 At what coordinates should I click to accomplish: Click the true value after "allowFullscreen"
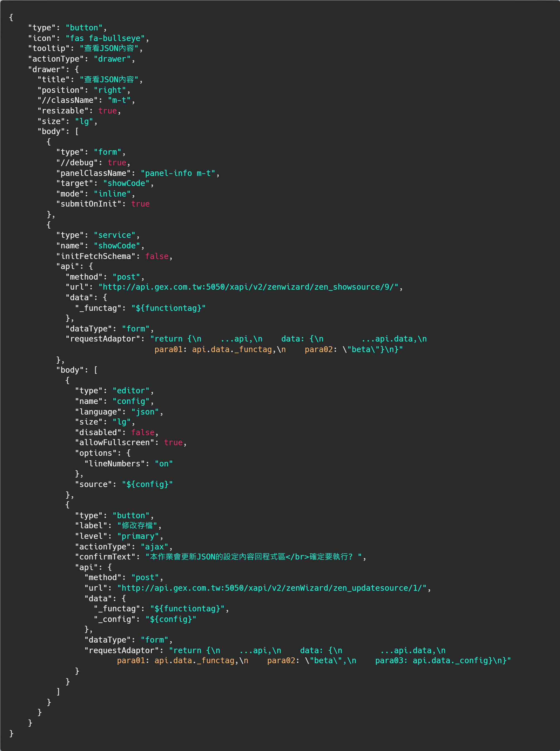[x=173, y=442]
